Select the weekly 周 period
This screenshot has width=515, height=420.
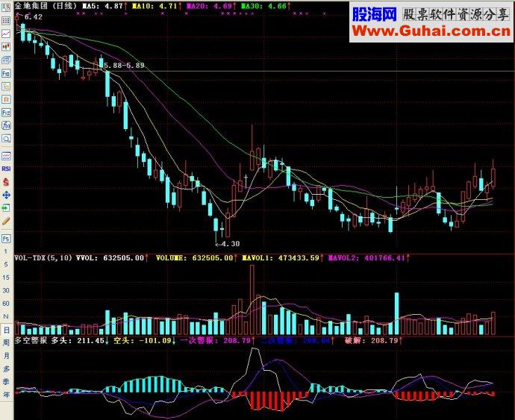coord(6,342)
